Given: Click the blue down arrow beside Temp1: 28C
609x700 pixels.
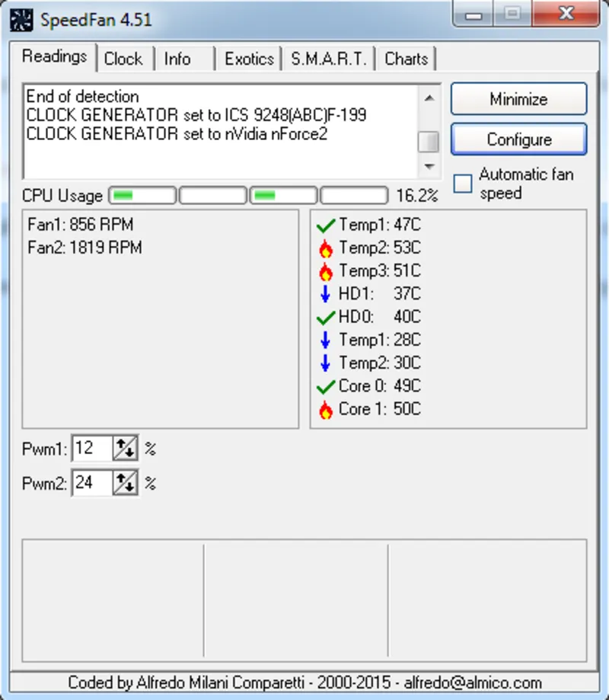Looking at the screenshot, I should (x=325, y=340).
